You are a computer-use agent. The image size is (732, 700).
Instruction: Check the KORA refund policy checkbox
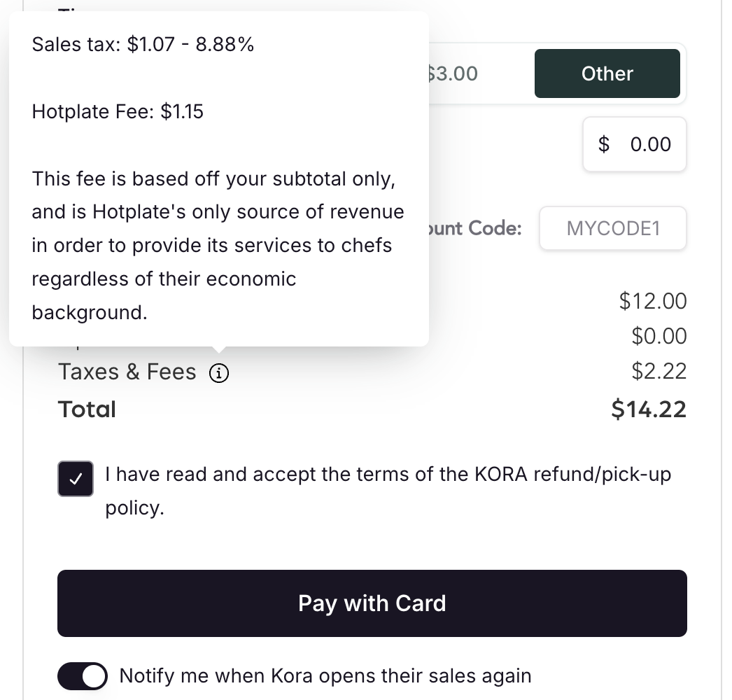(76, 479)
